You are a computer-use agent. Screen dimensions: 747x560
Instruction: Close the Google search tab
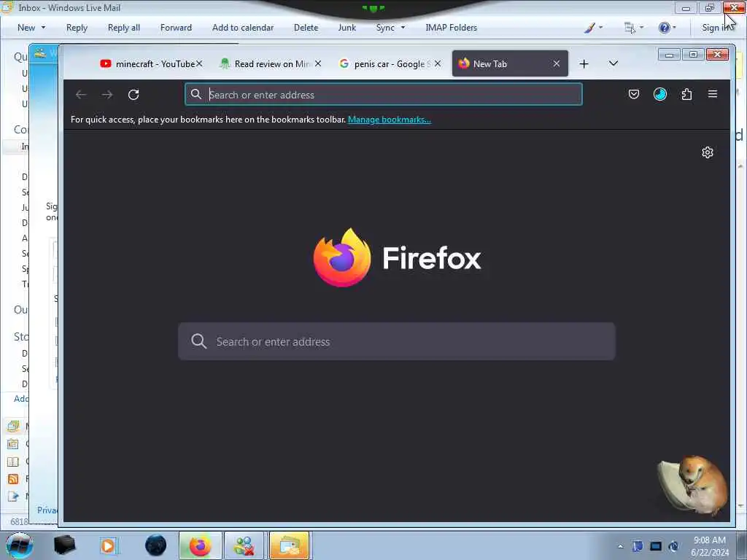(x=438, y=63)
